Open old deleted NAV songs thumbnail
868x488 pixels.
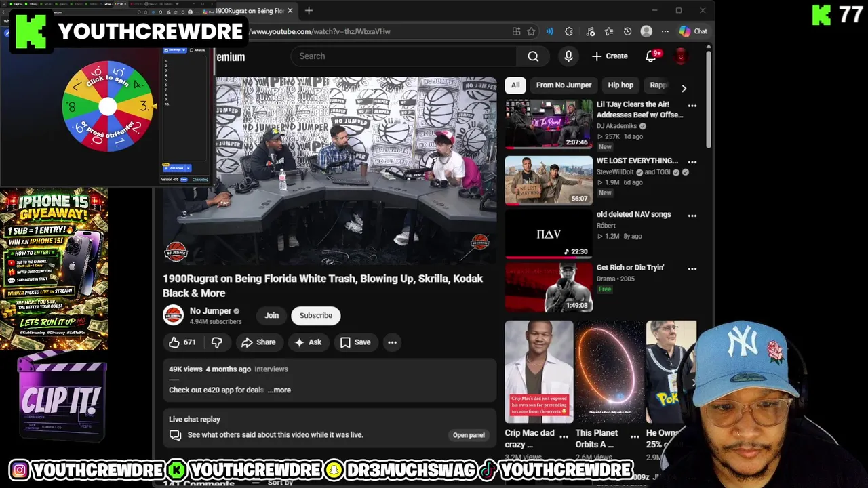coord(549,234)
